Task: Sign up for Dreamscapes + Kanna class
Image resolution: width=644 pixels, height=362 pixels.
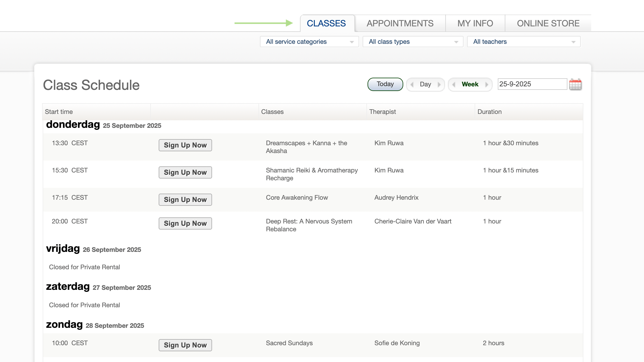Action: pos(185,145)
